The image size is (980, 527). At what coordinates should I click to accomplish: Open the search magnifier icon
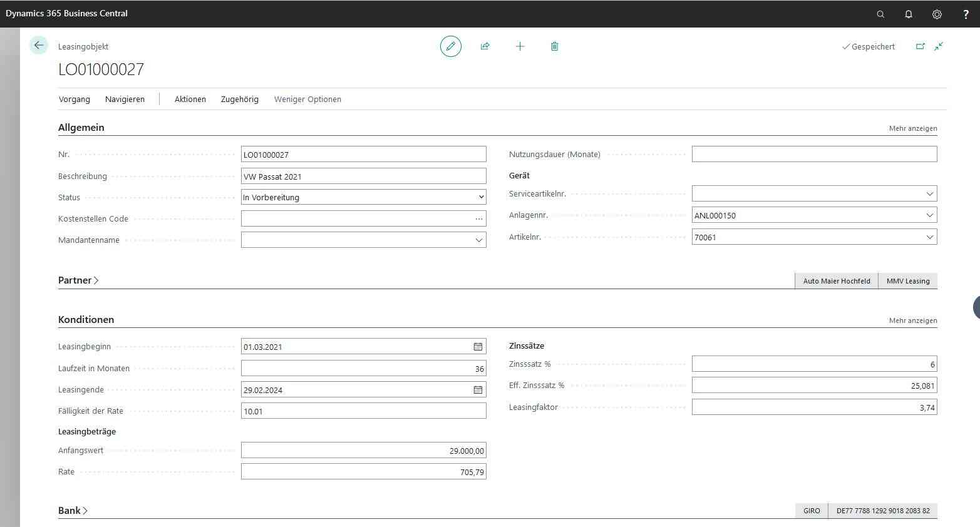tap(880, 14)
